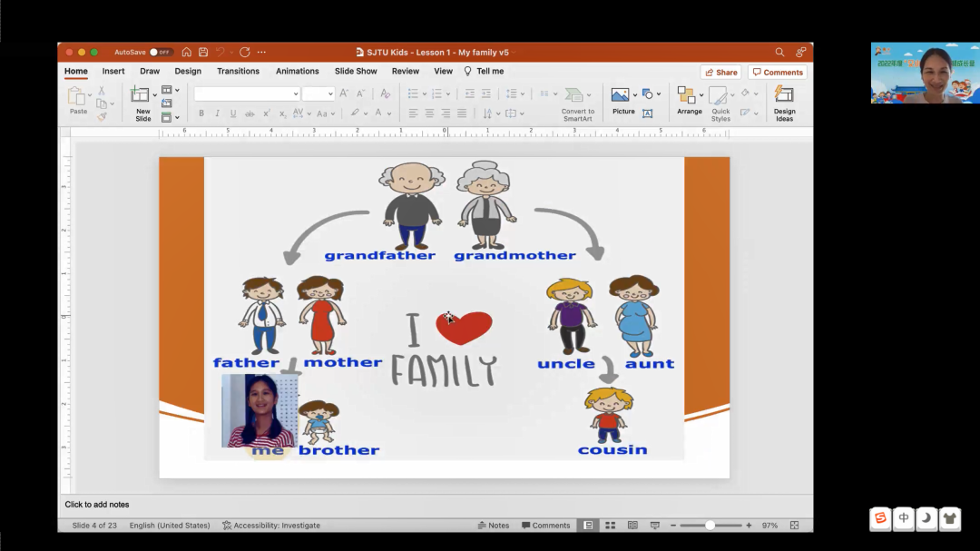
Task: Justify the text
Action: click(x=462, y=113)
